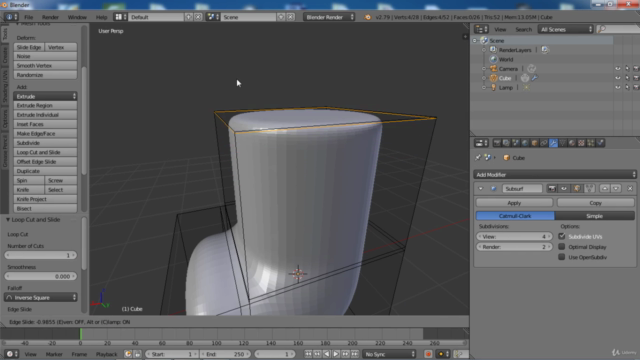Toggle Lamp visibility eye in outliner

[x=618, y=87]
